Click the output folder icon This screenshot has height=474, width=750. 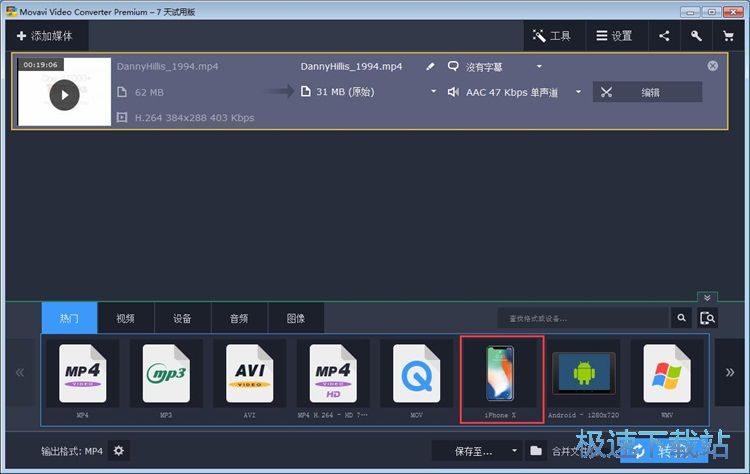(x=536, y=451)
